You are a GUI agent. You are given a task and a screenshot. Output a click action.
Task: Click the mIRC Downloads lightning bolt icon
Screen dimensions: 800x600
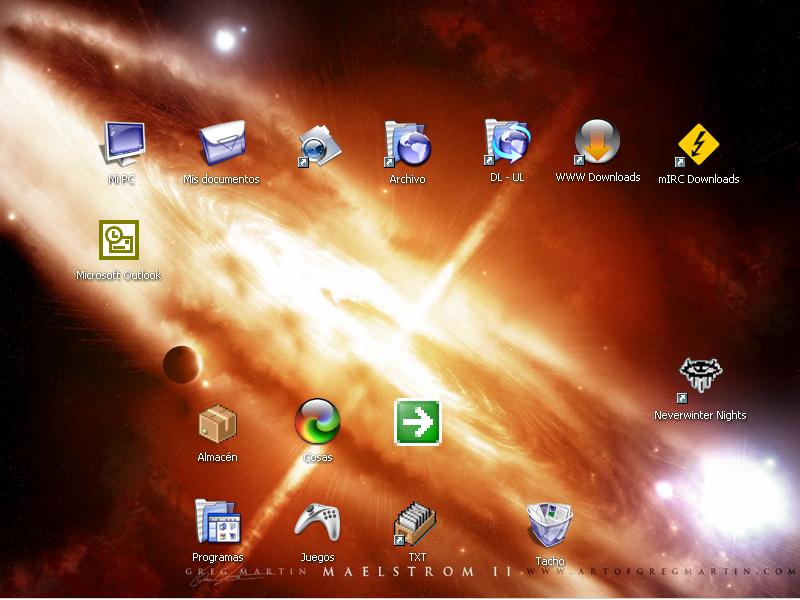point(698,145)
